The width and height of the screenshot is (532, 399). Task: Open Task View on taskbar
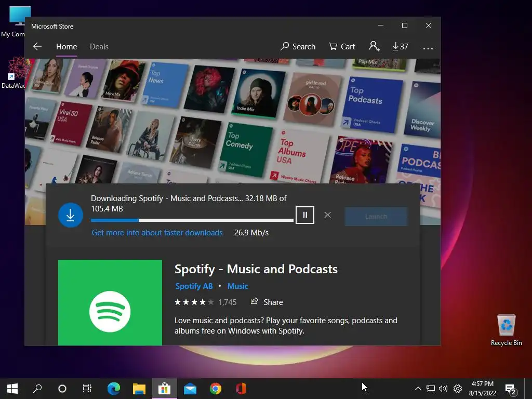click(x=87, y=389)
